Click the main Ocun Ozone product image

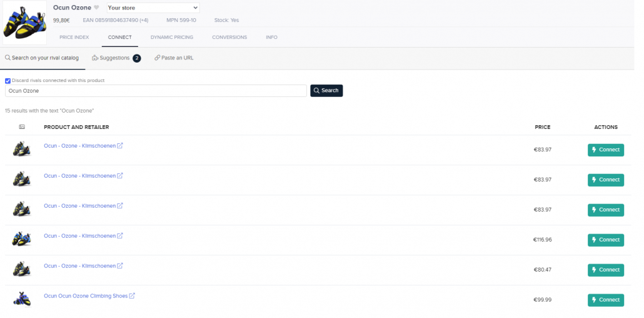pyautogui.click(x=24, y=23)
